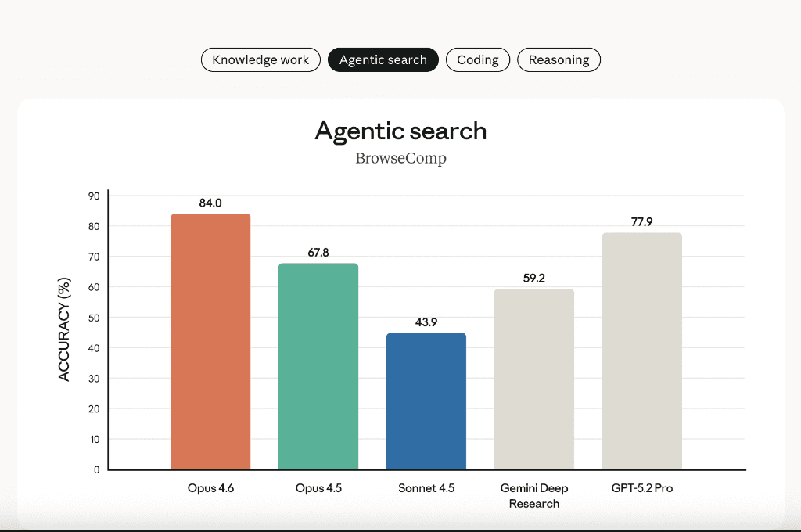Click the 84.0 value label
Image resolution: width=801 pixels, height=532 pixels.
click(x=210, y=201)
